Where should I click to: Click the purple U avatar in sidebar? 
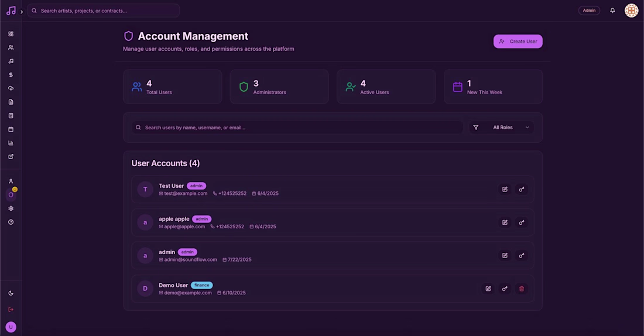11,327
